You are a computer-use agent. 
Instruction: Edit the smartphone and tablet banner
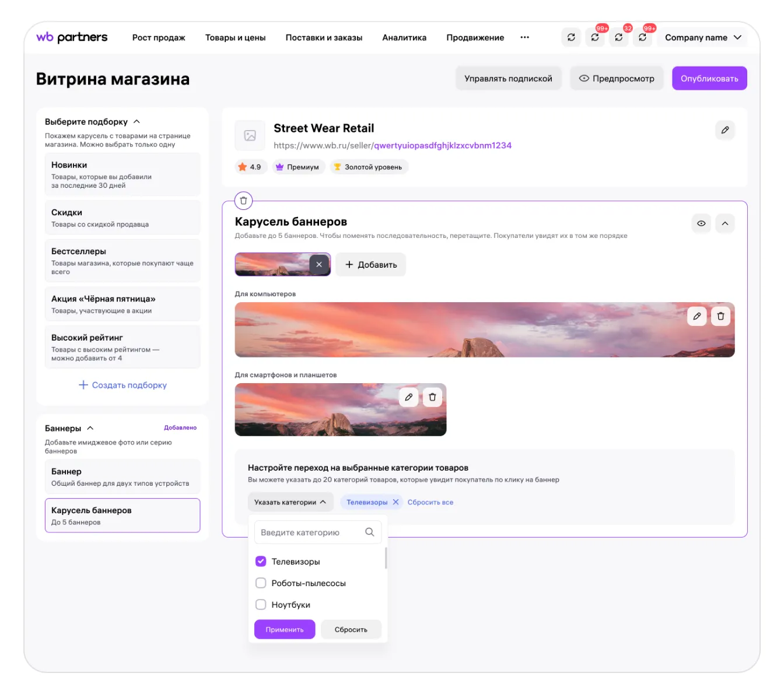point(408,397)
